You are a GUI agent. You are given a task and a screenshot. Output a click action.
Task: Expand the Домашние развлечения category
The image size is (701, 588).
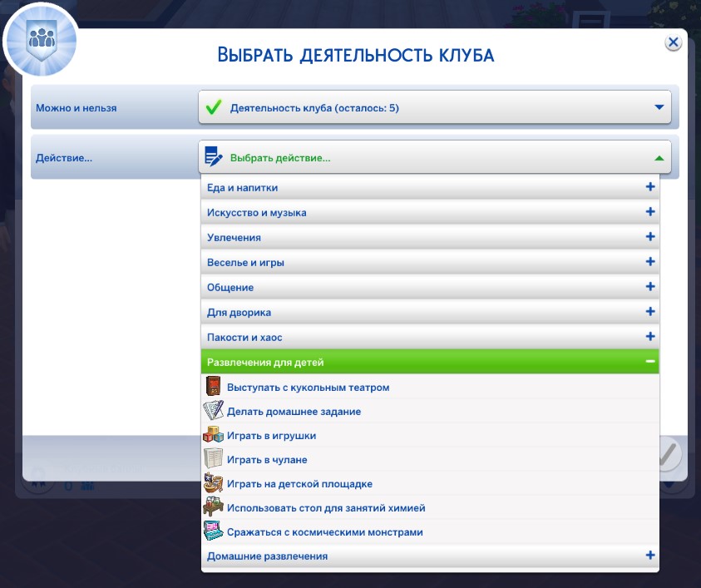point(650,556)
